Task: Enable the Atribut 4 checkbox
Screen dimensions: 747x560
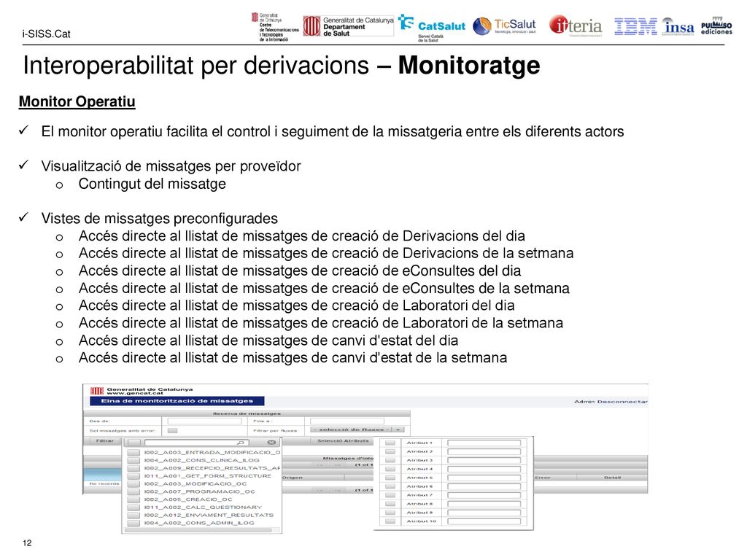Action: pos(390,469)
